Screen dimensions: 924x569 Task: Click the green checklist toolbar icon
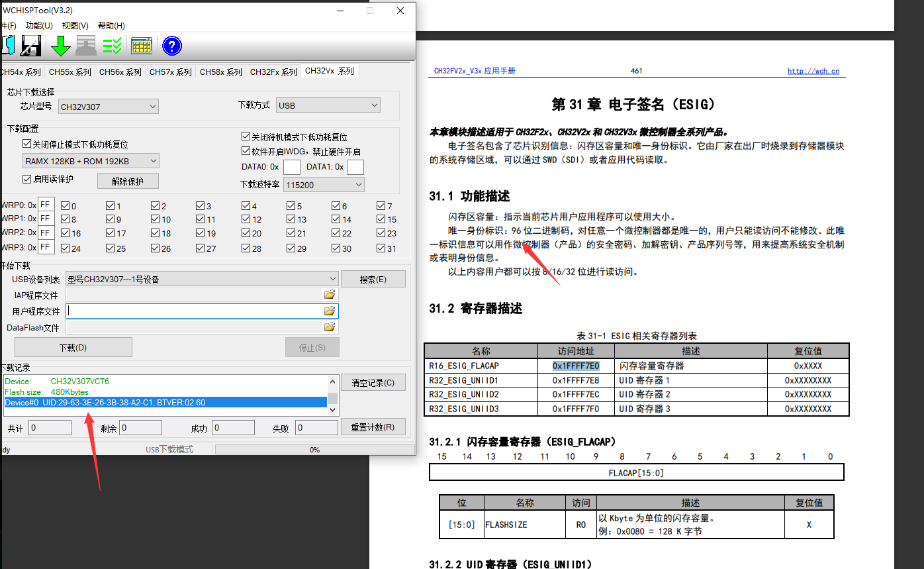[x=112, y=46]
